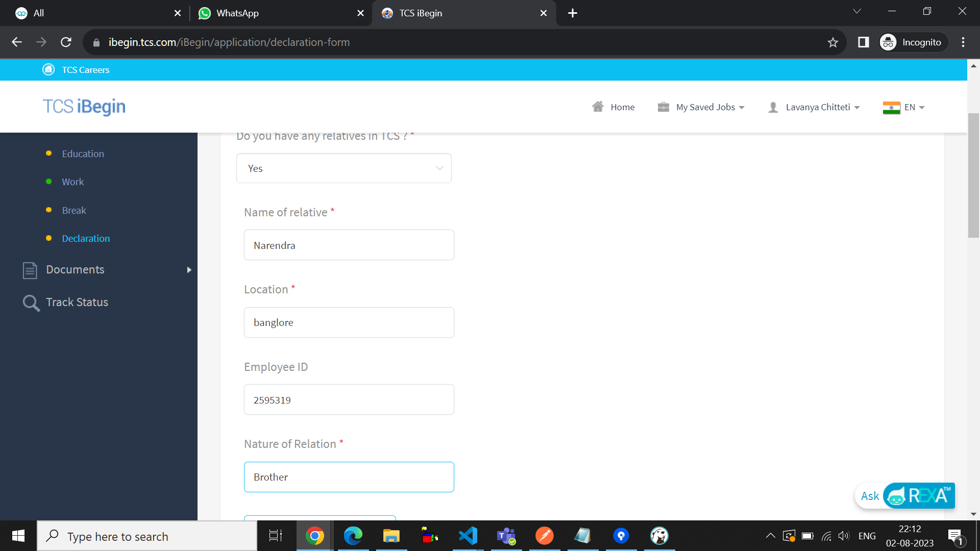Close the WhatsApp tab
Image resolution: width=980 pixels, height=551 pixels.
click(361, 13)
